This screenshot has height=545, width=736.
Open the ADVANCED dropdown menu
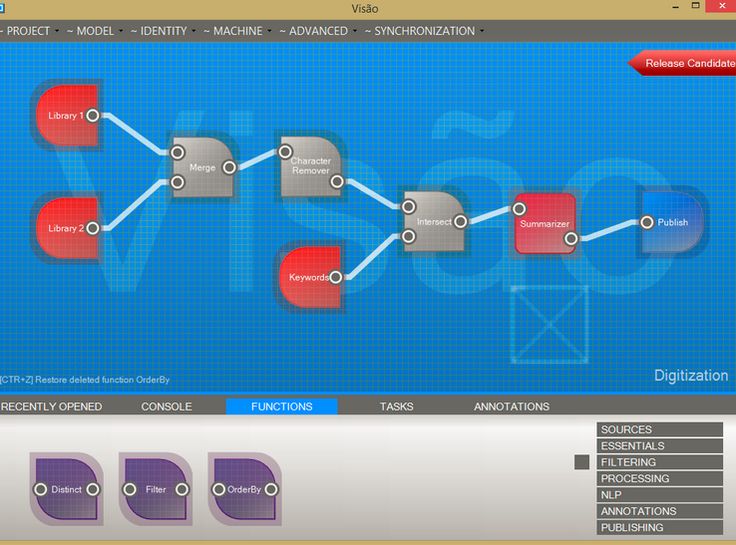318,31
